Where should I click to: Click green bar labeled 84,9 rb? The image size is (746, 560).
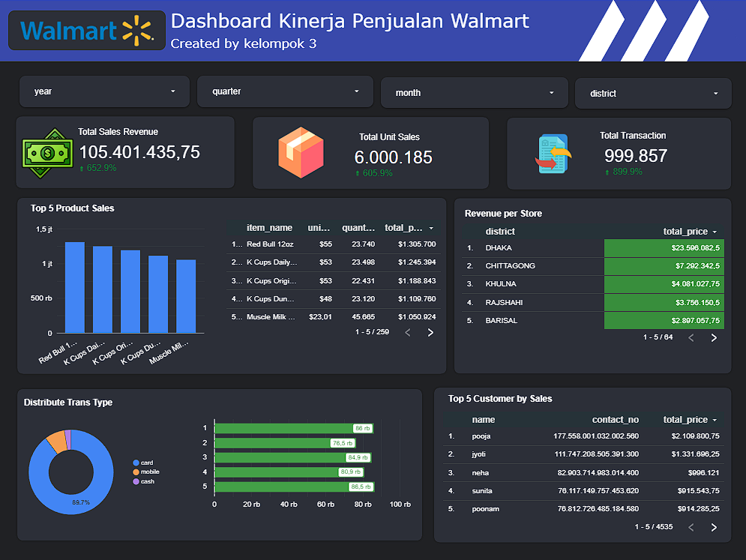[x=293, y=458]
